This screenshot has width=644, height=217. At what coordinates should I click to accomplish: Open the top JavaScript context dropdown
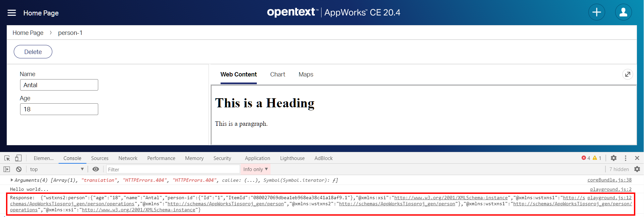pos(56,169)
